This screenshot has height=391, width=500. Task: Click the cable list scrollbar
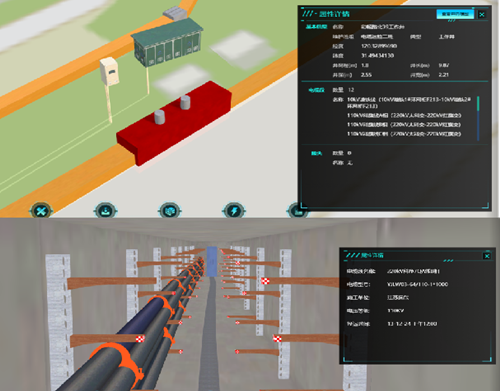click(478, 118)
